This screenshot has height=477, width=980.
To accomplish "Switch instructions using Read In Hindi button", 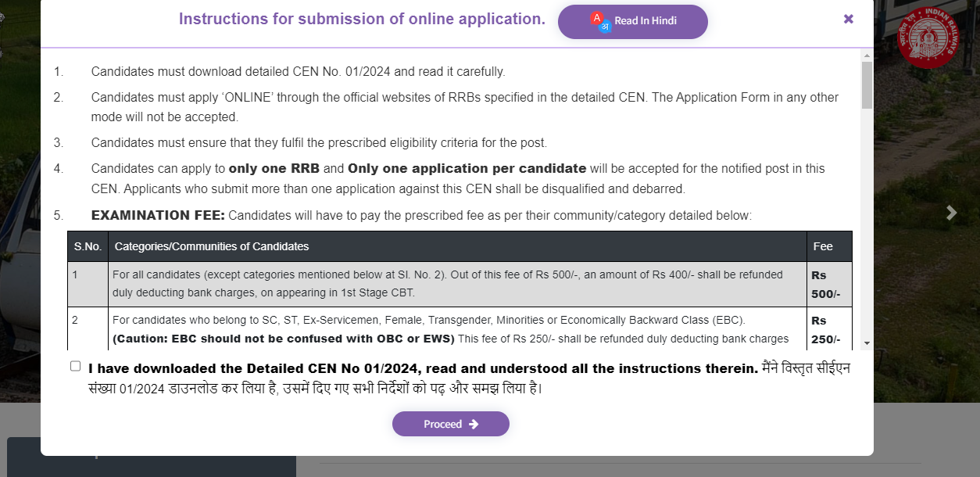I will 632,22.
